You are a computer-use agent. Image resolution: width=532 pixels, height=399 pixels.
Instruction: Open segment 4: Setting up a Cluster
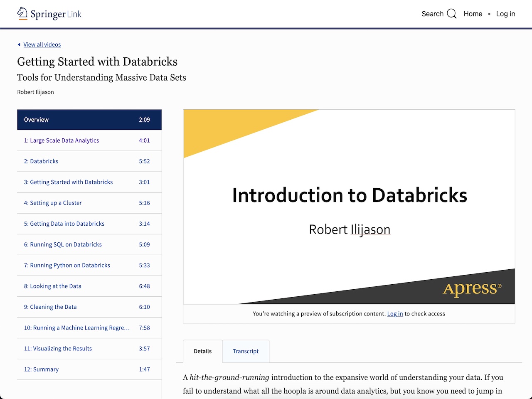point(89,203)
